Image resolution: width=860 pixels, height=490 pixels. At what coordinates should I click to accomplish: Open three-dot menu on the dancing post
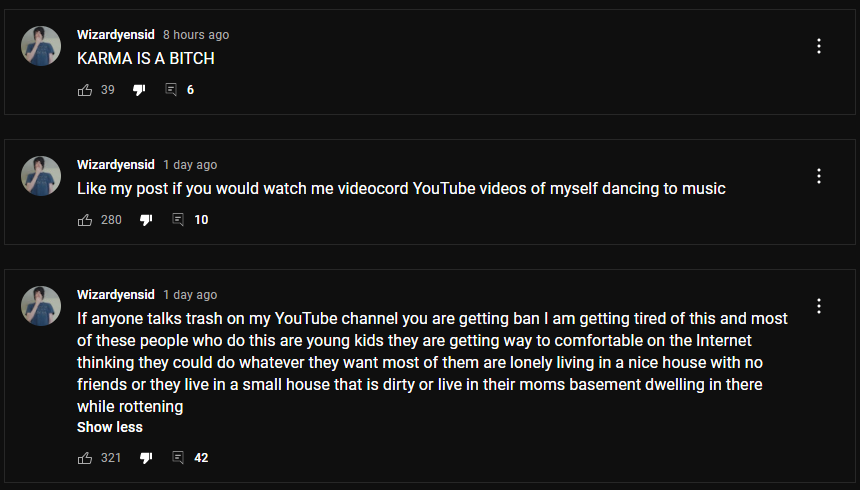coord(819,176)
